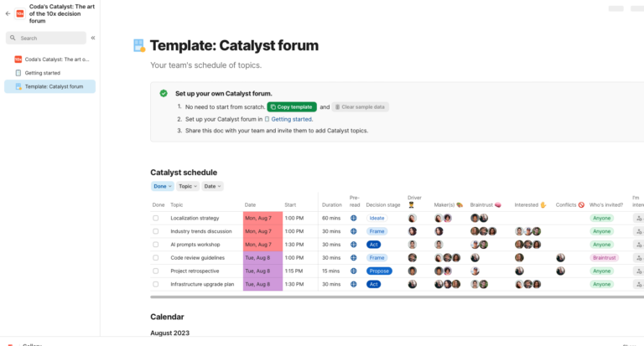Select Template: Catalyst forum in sidebar

coord(54,86)
